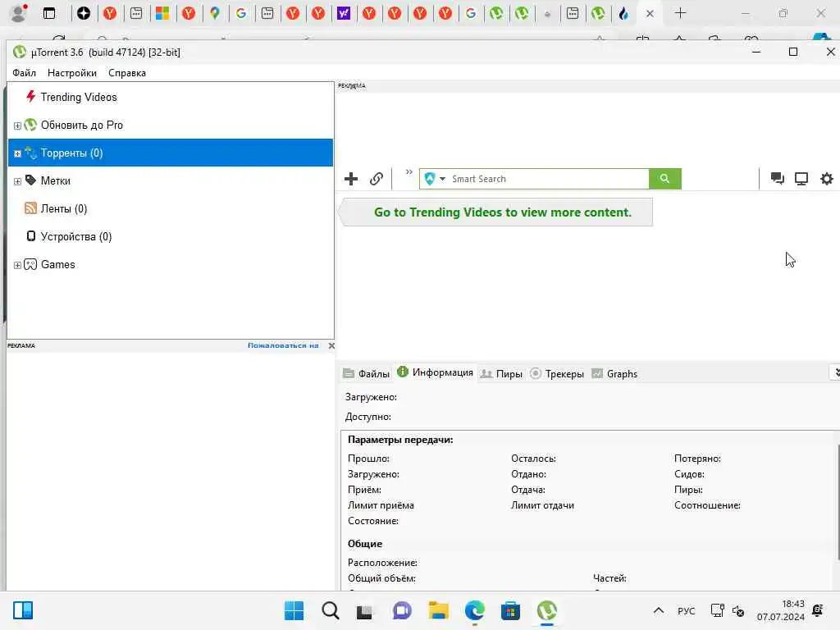Viewport: 840px width, 630px height.
Task: Open widgets panel on taskbar
Action: 23,610
